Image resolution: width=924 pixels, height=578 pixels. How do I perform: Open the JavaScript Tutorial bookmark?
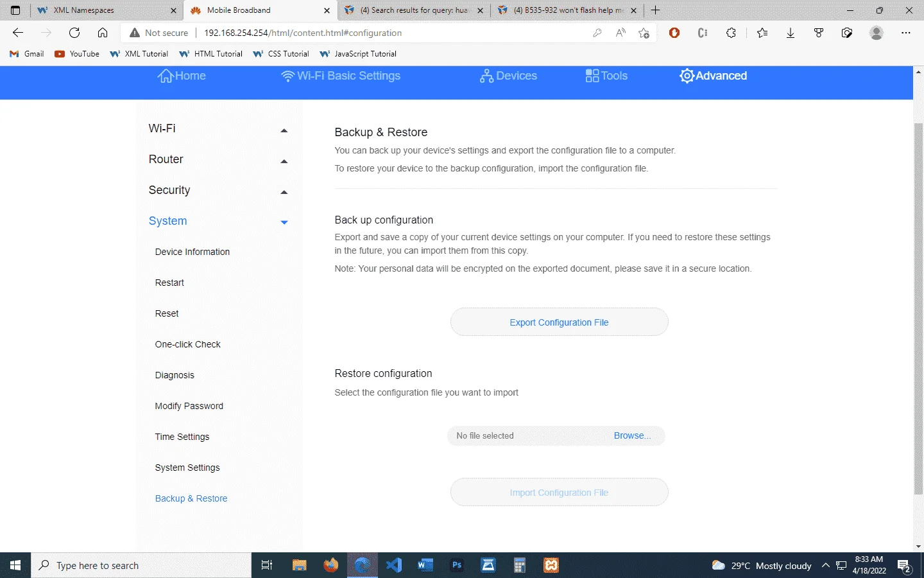pyautogui.click(x=358, y=54)
